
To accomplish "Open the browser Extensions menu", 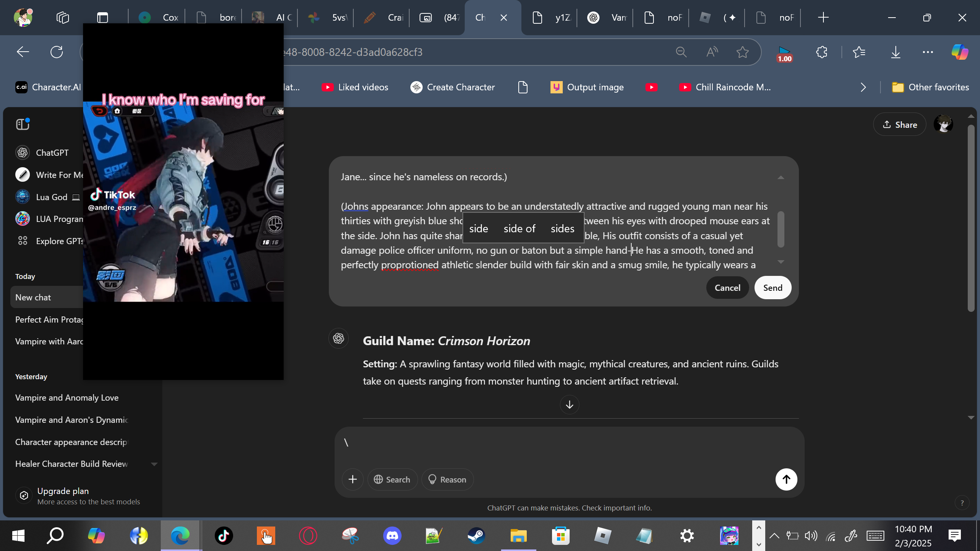I will tap(822, 52).
